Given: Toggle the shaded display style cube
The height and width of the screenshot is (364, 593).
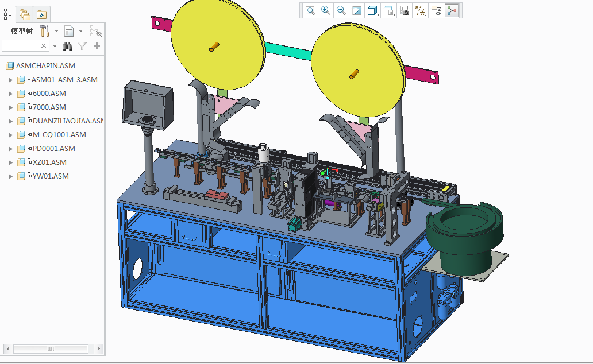Looking at the screenshot, I should tap(372, 10).
